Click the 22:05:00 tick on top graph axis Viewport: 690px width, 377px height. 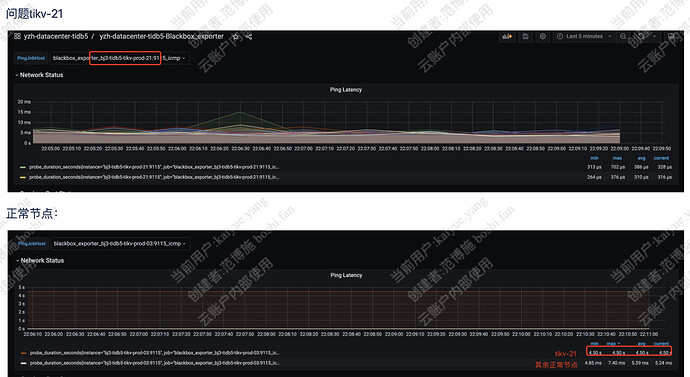pyautogui.click(x=51, y=149)
